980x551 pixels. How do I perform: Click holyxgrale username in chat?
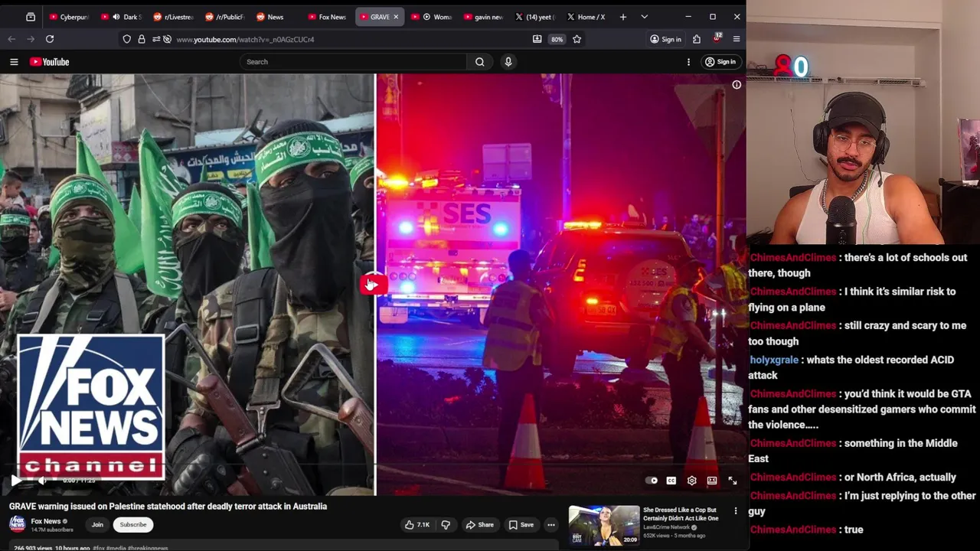coord(773,360)
